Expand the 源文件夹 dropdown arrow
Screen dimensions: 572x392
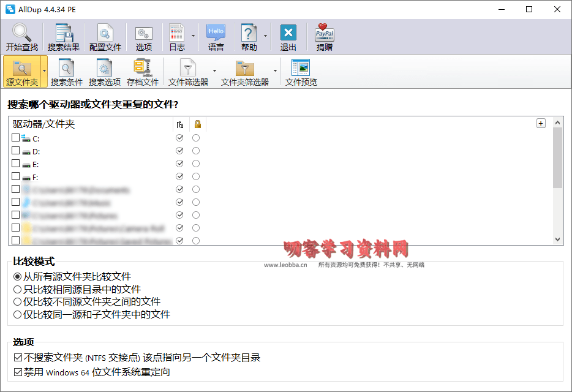point(44,71)
